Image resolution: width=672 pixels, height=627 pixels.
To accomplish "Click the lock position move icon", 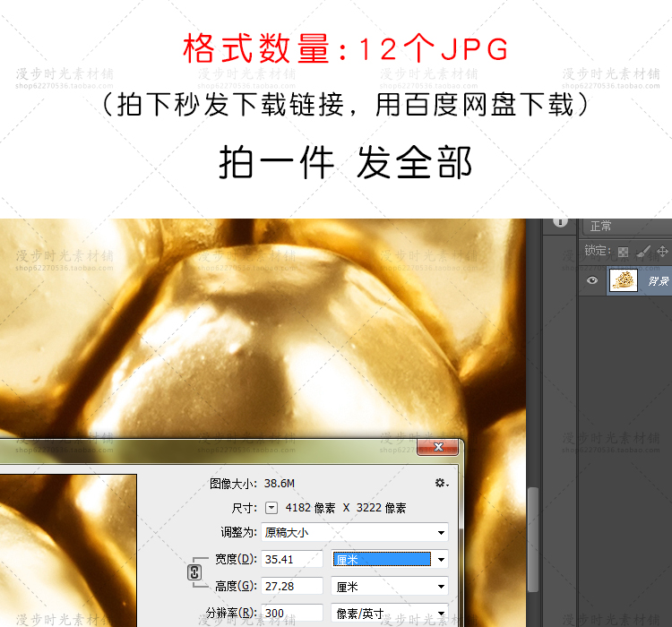I will point(663,252).
